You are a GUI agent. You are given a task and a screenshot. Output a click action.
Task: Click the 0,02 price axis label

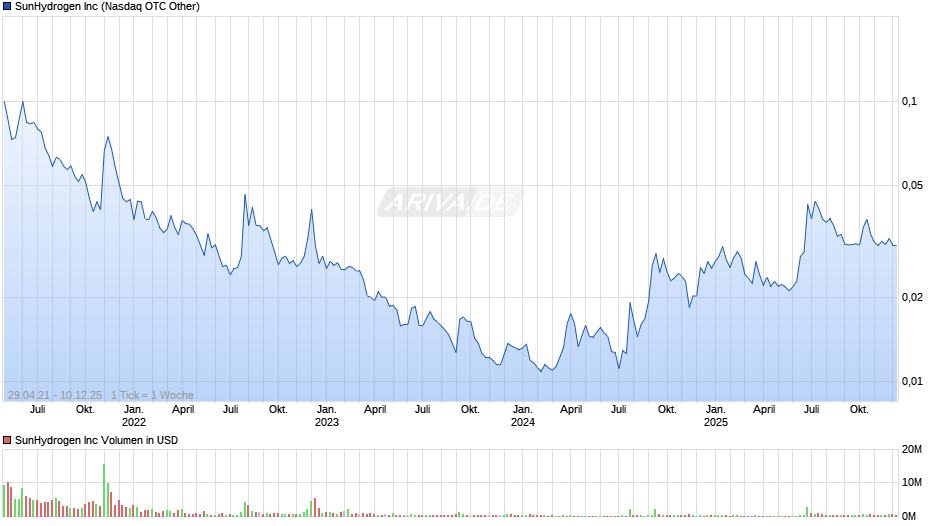(912, 297)
